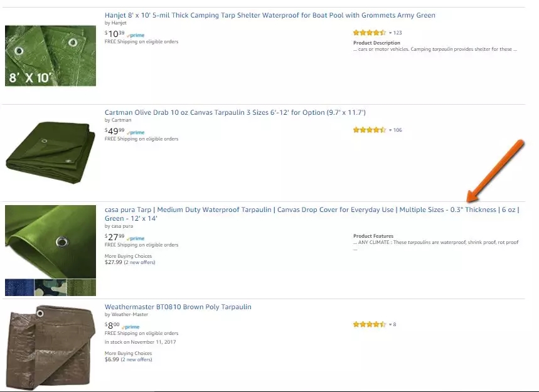539x392 pixels.
Task: Click the Weathermaster brown tarp image
Action: pyautogui.click(x=51, y=347)
